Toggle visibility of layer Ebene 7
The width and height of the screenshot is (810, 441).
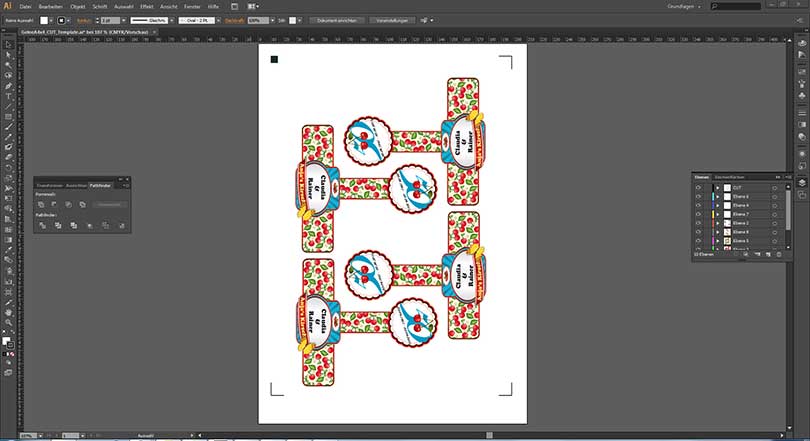[698, 214]
